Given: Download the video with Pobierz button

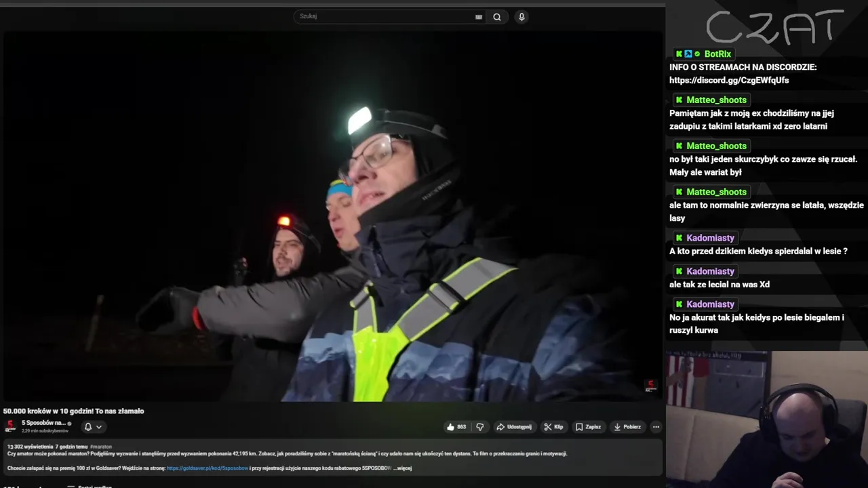Looking at the screenshot, I should click(627, 427).
